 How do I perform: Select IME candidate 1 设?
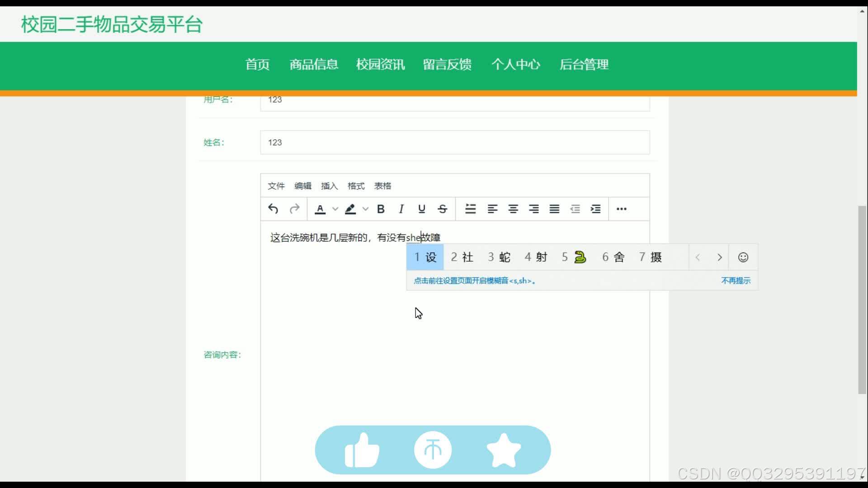coord(425,257)
